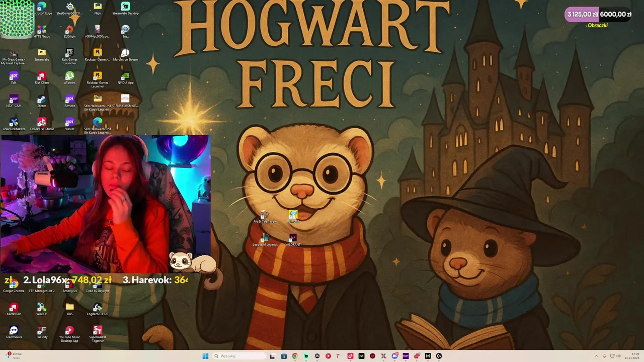Open Klient Riot desktop shortcut
This screenshot has width=644, height=362.
pyautogui.click(x=14, y=309)
